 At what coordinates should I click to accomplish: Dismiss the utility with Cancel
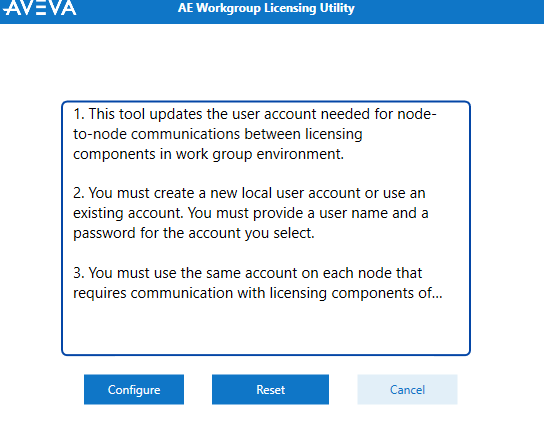(407, 389)
